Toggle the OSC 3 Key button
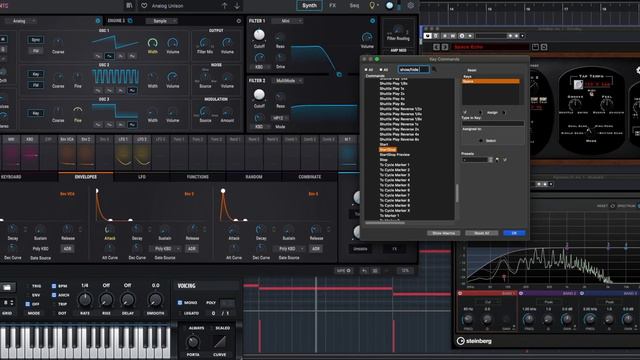Screen dimensions: 640x360 pyautogui.click(x=36, y=113)
